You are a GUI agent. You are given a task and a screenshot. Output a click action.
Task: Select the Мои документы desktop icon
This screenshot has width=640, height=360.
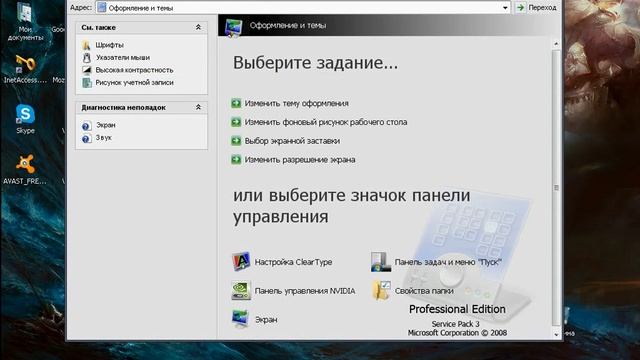[25, 12]
